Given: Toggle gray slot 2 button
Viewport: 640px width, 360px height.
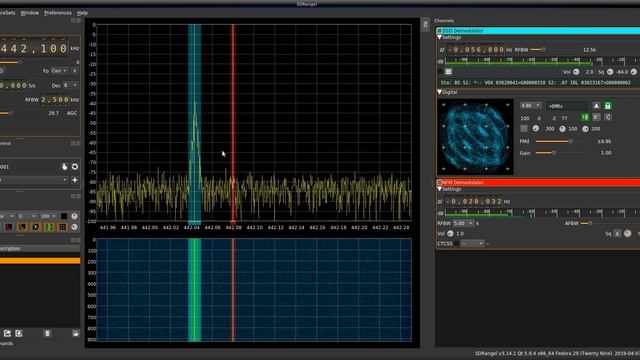Looking at the screenshot, I should 596,118.
